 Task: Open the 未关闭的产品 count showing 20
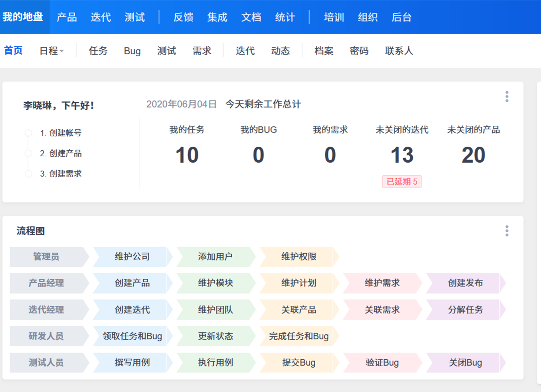pos(473,155)
